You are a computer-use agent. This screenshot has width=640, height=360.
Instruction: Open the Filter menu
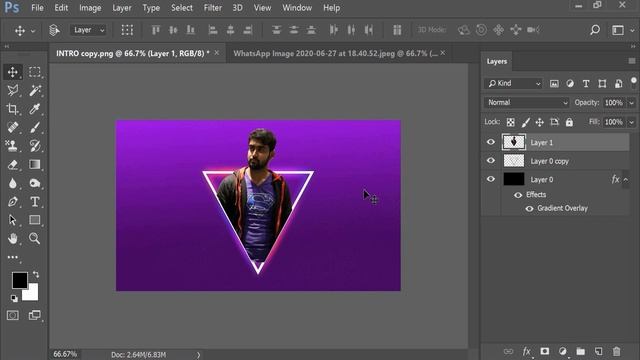[x=213, y=8]
